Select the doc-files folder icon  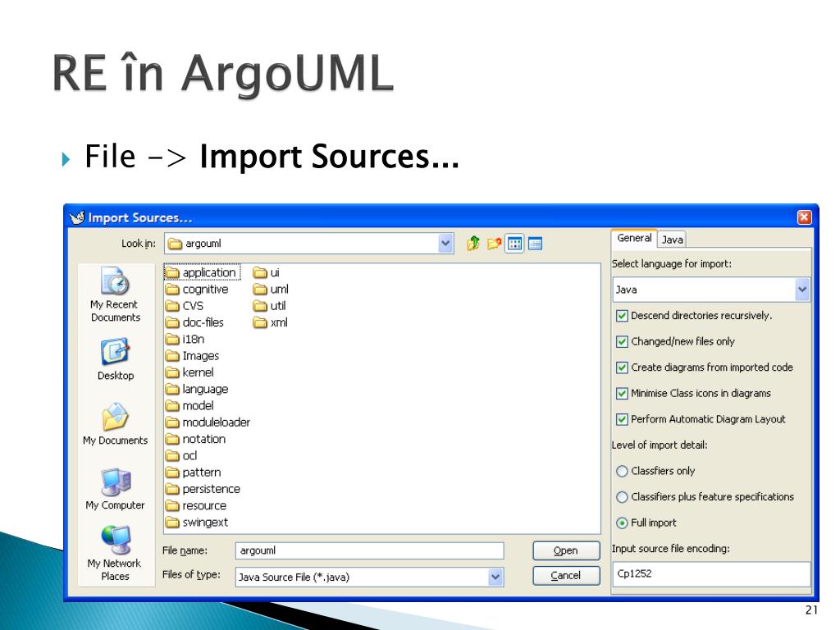pyautogui.click(x=172, y=323)
